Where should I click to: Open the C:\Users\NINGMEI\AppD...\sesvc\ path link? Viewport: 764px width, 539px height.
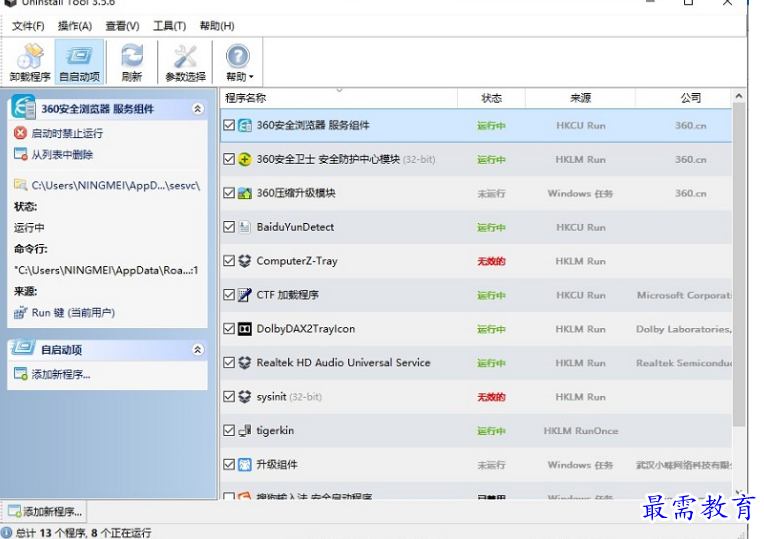tap(116, 185)
